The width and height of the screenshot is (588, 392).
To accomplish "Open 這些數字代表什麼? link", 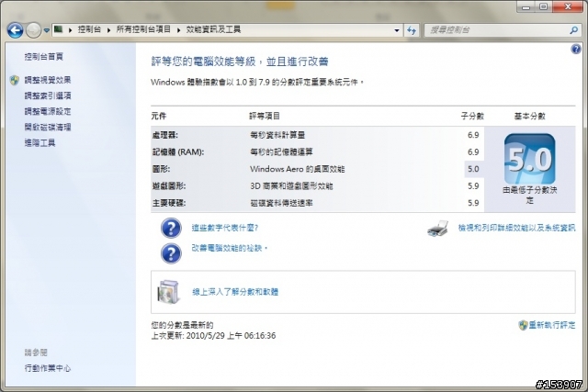I will coord(224,228).
